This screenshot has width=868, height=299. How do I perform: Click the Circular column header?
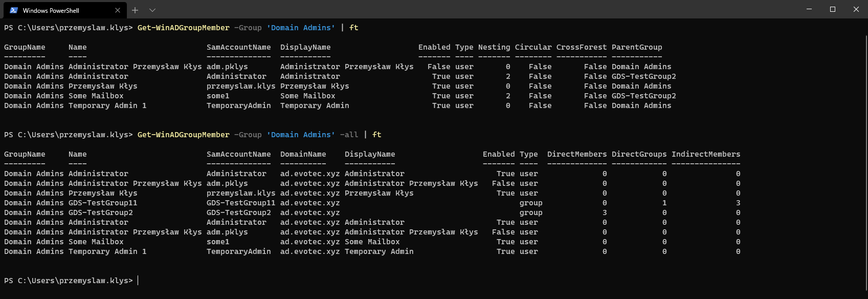(x=533, y=47)
